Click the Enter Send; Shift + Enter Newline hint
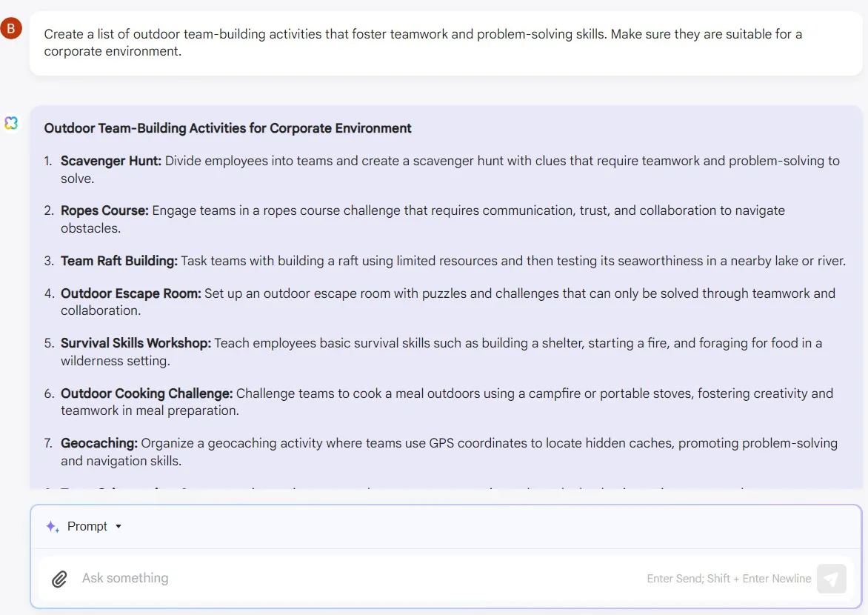This screenshot has height=615, width=868. [x=729, y=579]
